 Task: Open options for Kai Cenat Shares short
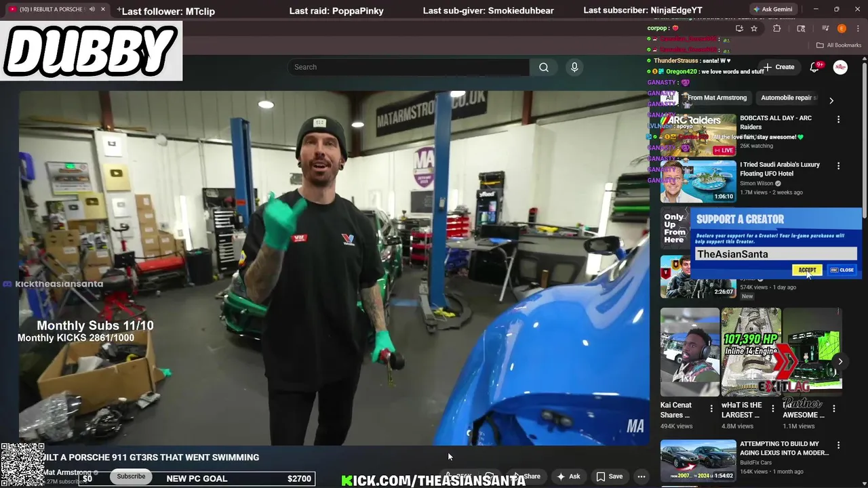[711, 409]
